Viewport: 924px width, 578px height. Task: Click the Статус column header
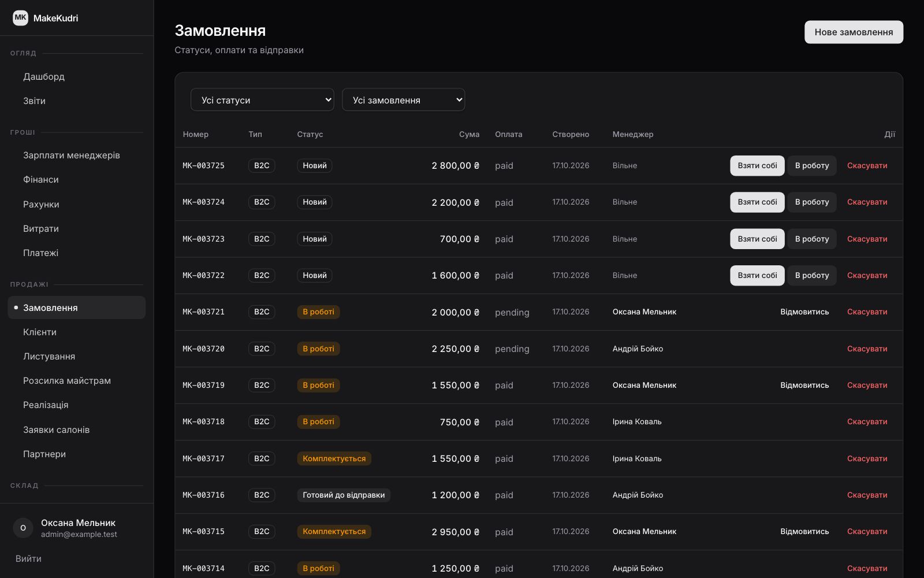(310, 134)
